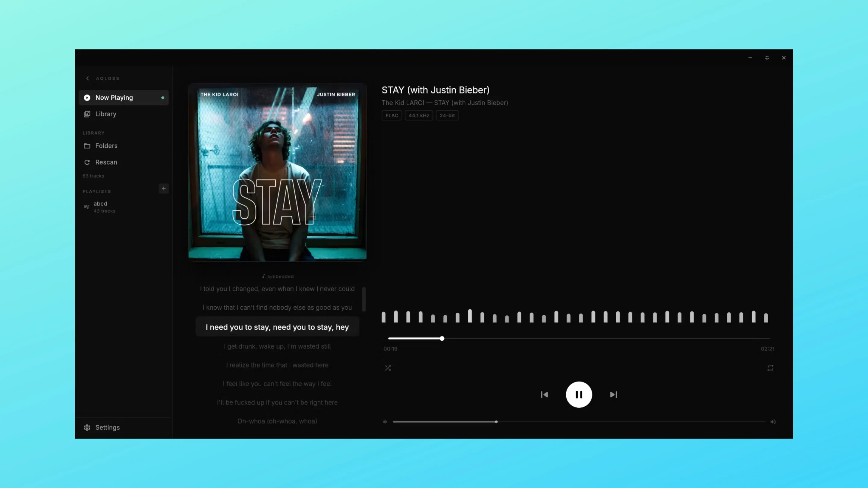868x488 pixels.
Task: Collapse the sidebar with the back chevron
Action: coord(88,78)
